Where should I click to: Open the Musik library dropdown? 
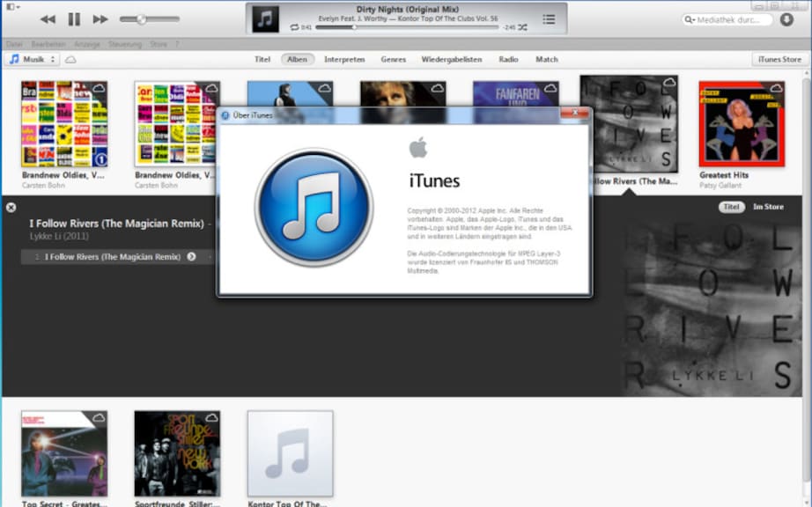tap(33, 59)
